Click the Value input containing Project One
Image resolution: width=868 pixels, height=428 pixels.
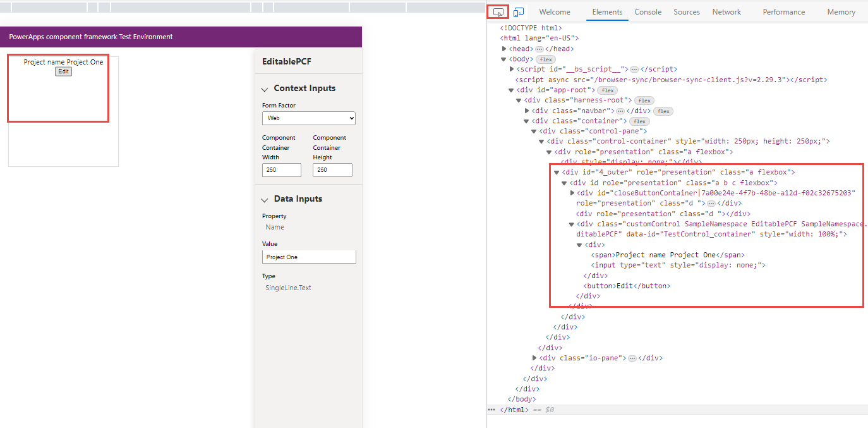coord(309,256)
